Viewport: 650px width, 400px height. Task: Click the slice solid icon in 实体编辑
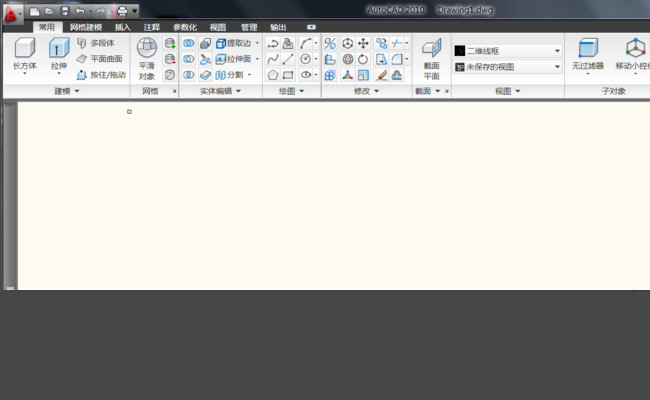click(205, 59)
